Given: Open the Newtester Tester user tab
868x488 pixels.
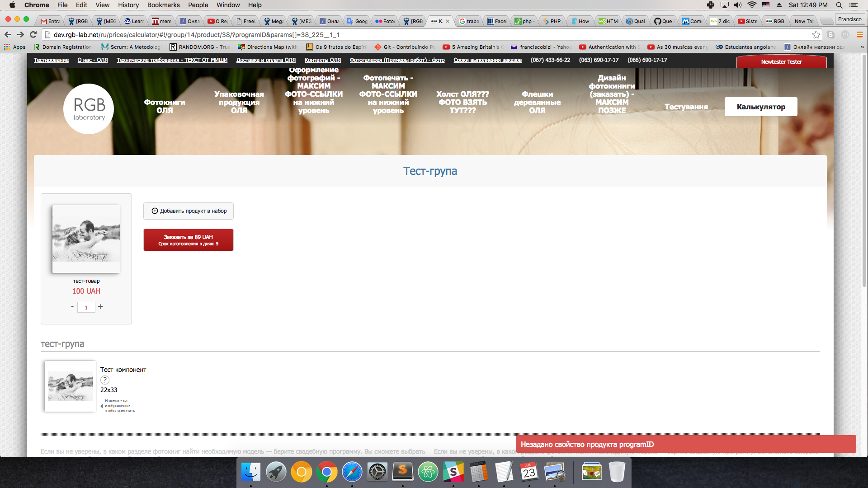Looking at the screenshot, I should 781,62.
